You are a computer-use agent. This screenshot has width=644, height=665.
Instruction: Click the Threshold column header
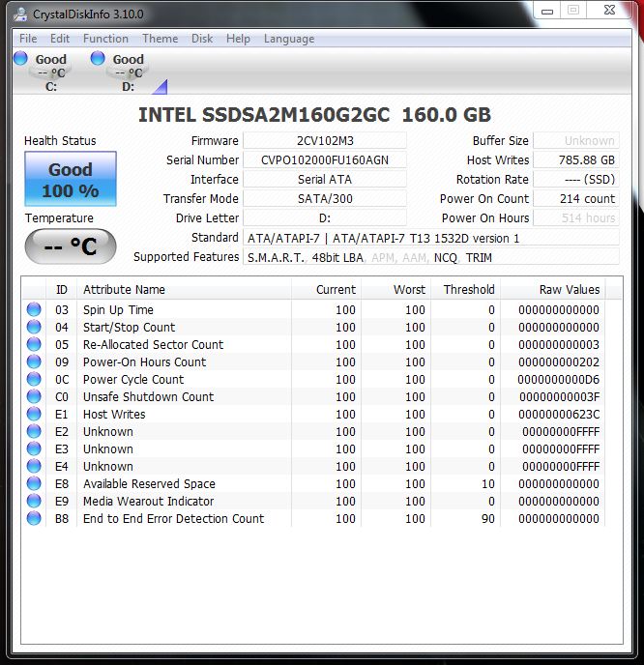tap(465, 290)
